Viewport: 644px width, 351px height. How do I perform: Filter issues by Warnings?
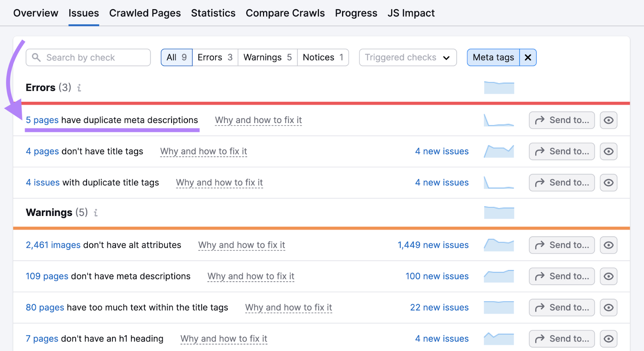(267, 57)
